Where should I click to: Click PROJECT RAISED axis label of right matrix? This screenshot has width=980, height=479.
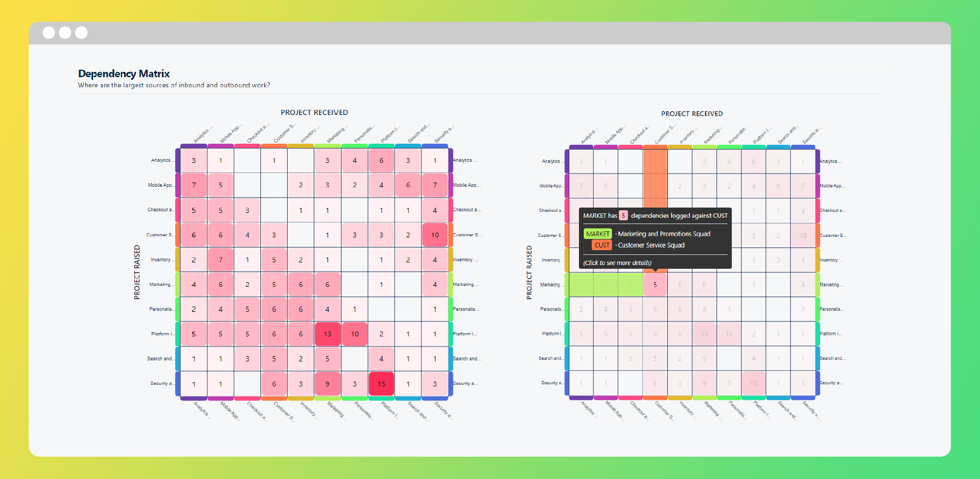pyautogui.click(x=529, y=272)
